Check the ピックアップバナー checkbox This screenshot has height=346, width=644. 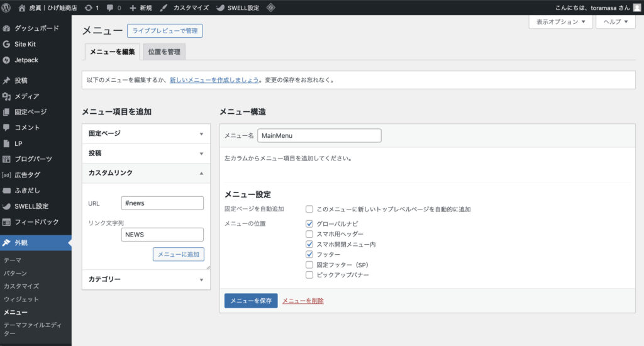tap(309, 275)
